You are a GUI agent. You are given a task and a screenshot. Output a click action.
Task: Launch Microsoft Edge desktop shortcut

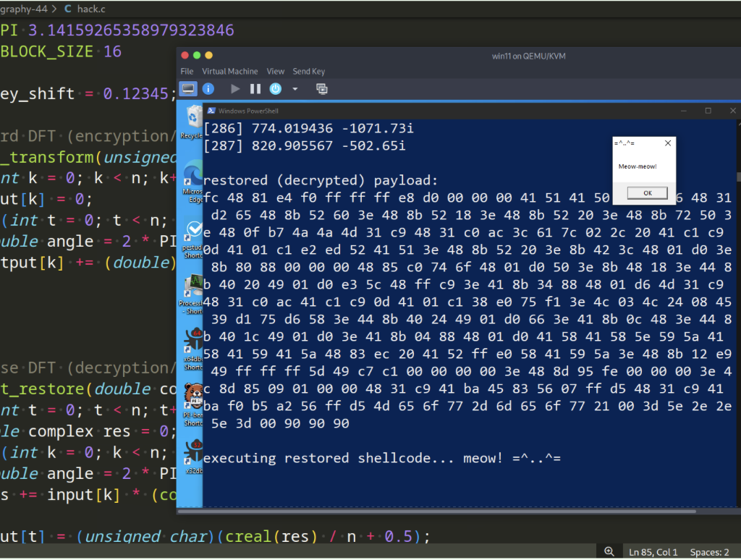click(192, 182)
